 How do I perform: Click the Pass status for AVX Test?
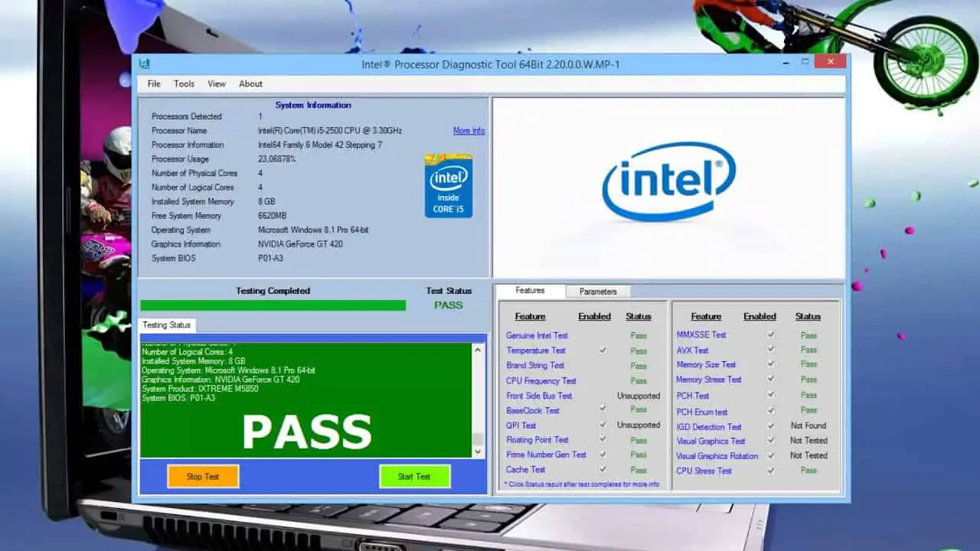click(x=808, y=350)
